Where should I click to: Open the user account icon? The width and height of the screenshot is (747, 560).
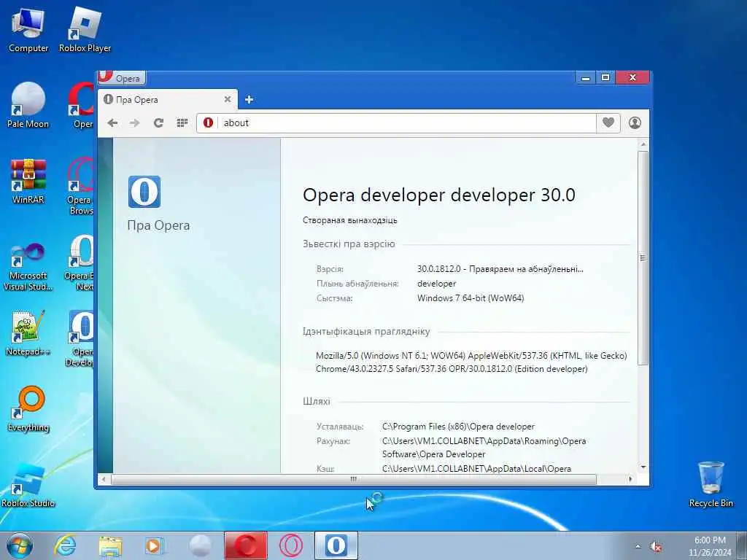(x=635, y=122)
